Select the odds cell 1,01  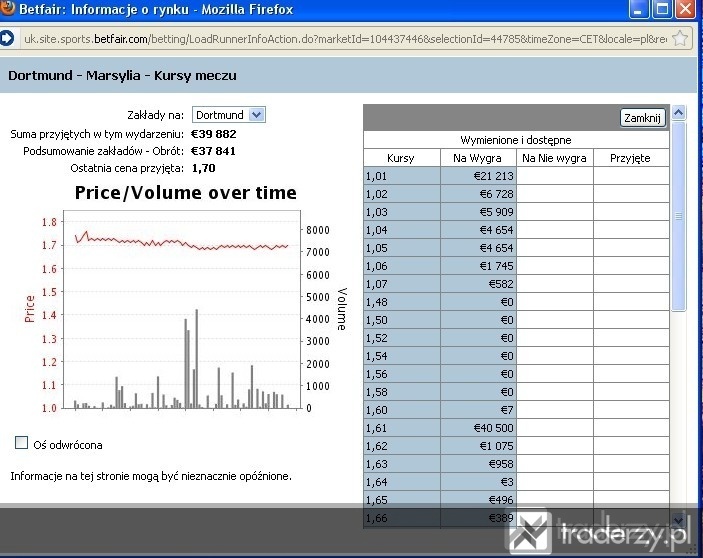coord(402,176)
